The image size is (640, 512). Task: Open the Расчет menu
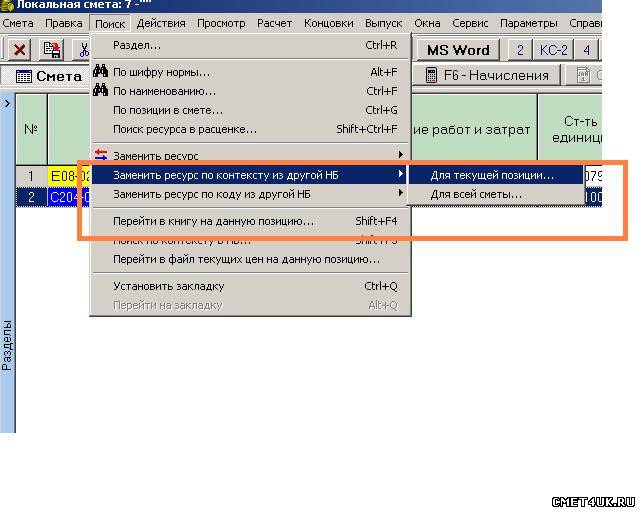pyautogui.click(x=274, y=24)
